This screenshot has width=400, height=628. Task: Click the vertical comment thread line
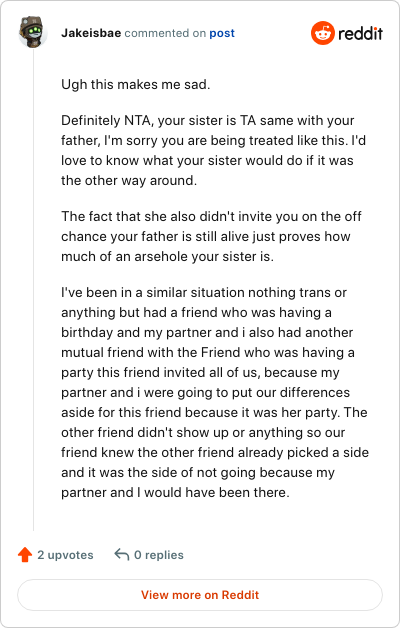33,288
